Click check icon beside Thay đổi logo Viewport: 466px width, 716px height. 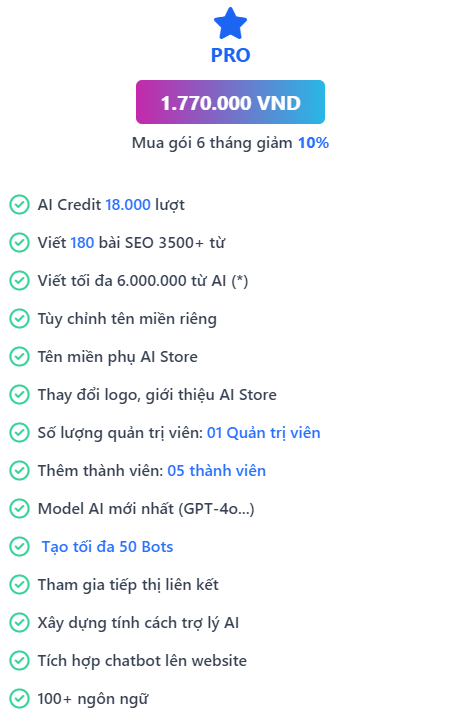point(19,395)
